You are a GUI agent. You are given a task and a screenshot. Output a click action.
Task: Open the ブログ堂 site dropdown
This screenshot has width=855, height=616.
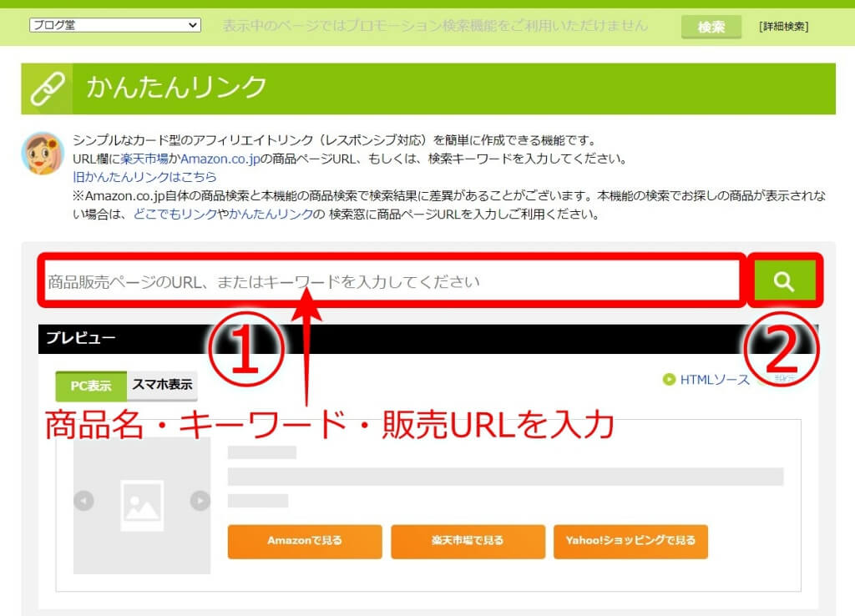click(115, 25)
